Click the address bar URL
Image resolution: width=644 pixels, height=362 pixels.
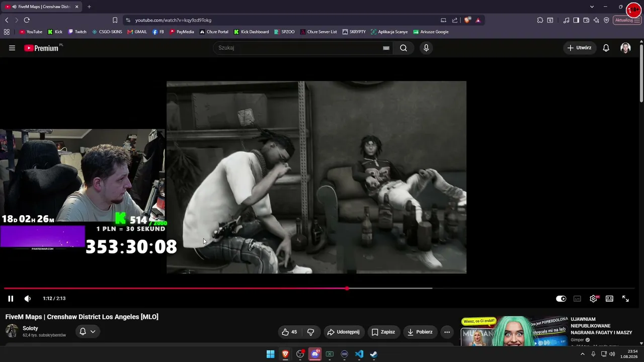(173, 20)
